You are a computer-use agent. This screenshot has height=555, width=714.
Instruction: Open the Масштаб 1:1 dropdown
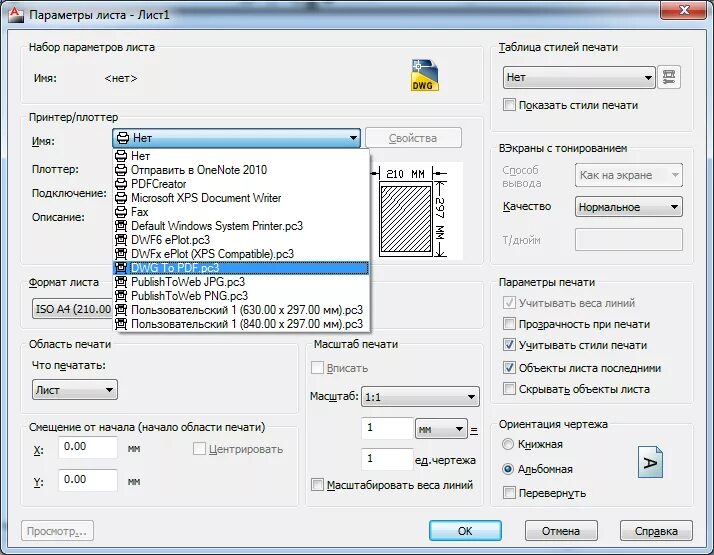[x=420, y=397]
